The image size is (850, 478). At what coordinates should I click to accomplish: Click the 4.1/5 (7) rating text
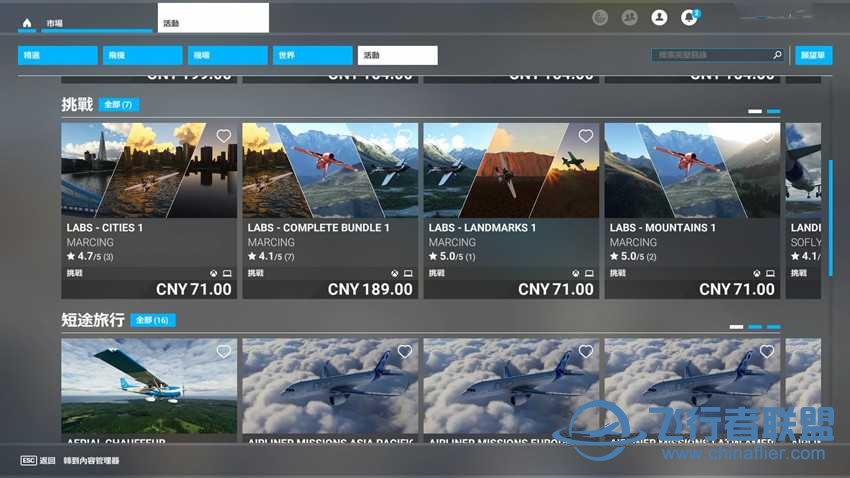(x=271, y=256)
